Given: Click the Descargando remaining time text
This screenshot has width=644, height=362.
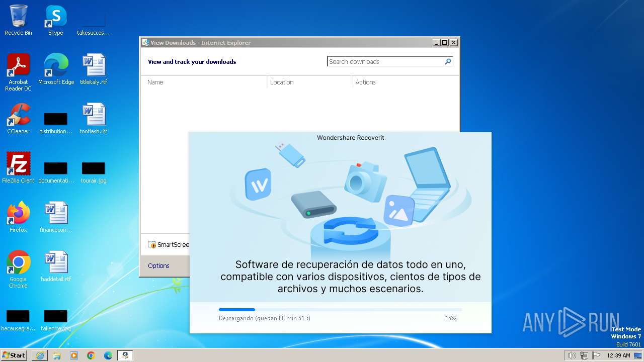Looking at the screenshot, I should click(x=265, y=318).
